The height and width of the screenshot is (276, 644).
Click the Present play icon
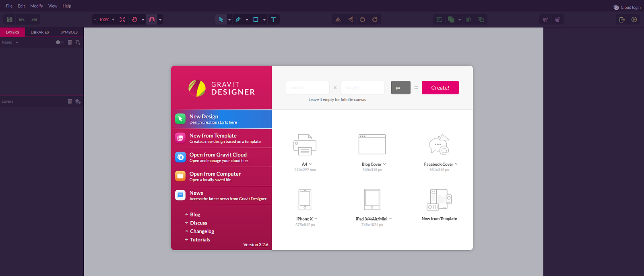click(634, 19)
